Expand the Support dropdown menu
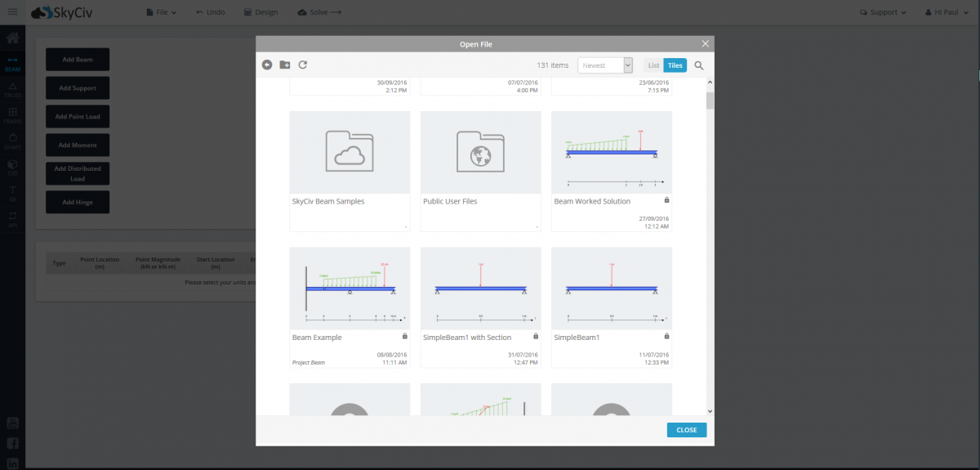The image size is (980, 470). [x=884, y=12]
